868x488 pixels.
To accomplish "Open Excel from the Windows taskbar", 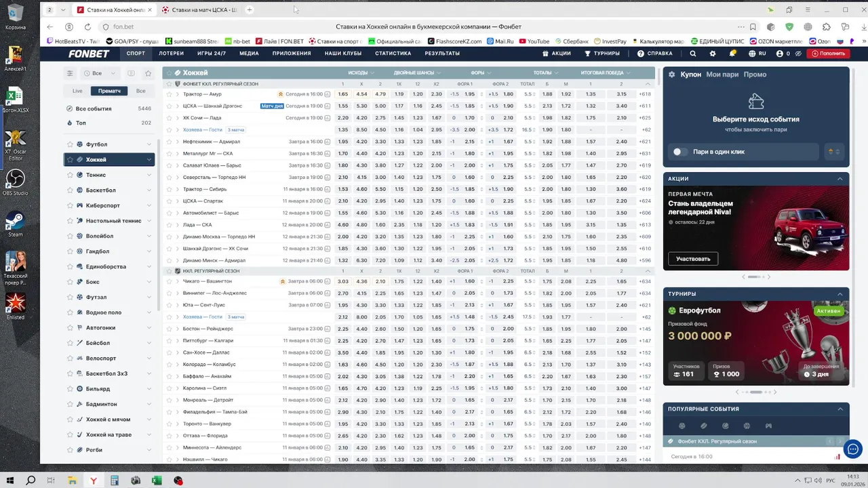I will pos(157,480).
